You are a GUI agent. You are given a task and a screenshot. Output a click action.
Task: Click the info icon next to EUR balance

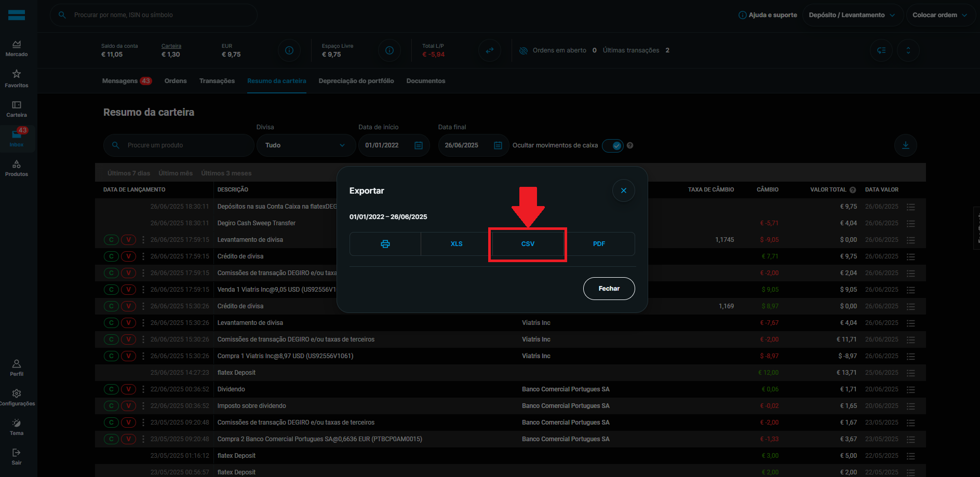point(289,50)
